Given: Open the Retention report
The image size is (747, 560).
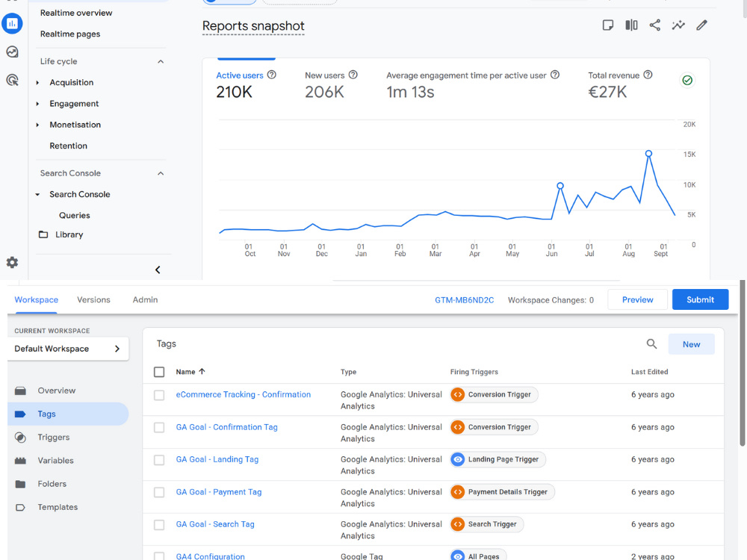Looking at the screenshot, I should tap(68, 146).
